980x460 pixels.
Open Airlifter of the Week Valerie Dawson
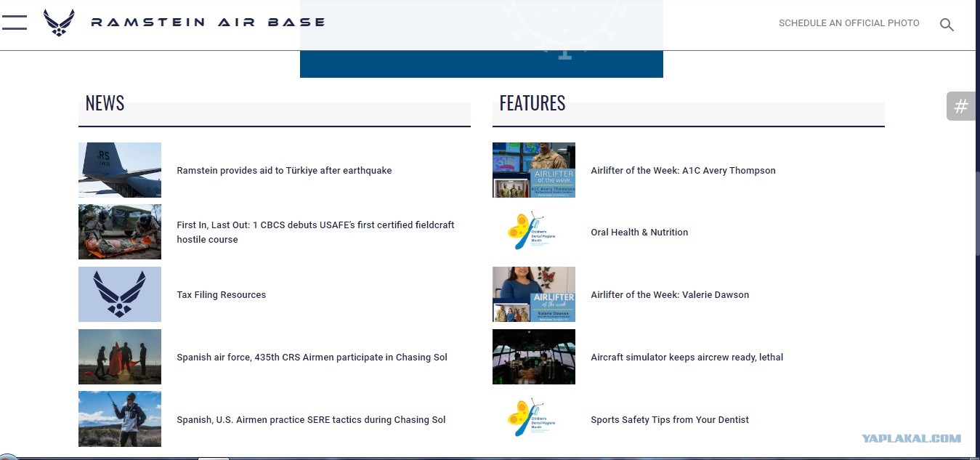[670, 294]
